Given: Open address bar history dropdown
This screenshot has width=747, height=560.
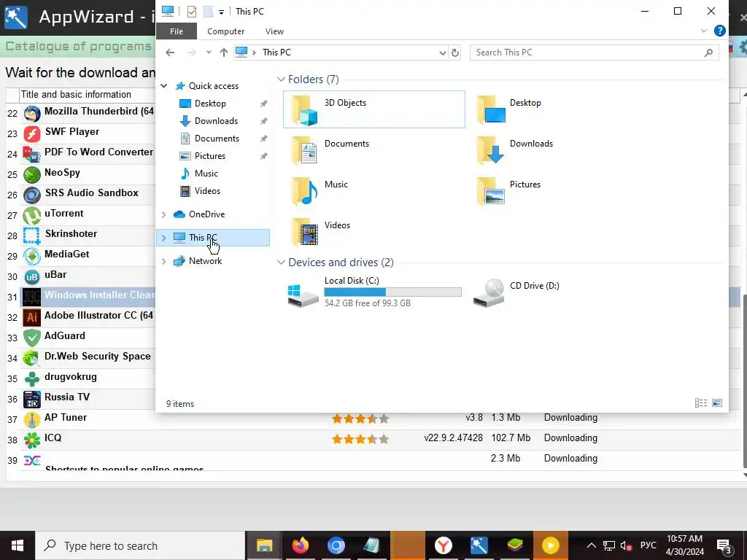Looking at the screenshot, I should [443, 52].
